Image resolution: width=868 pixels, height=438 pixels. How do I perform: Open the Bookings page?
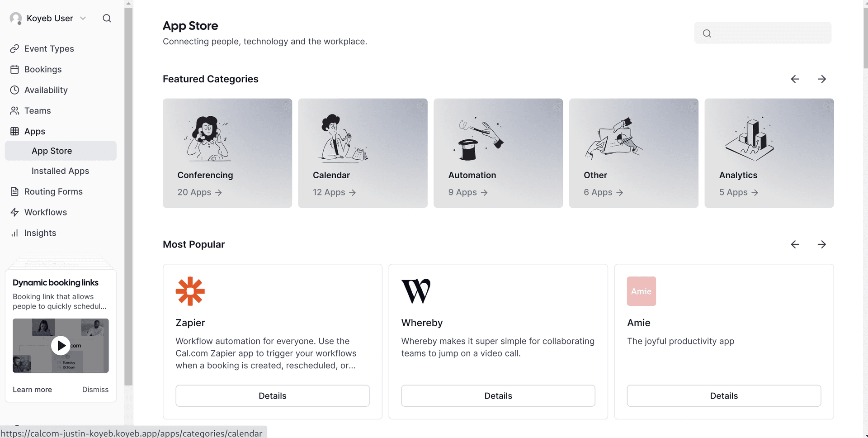(43, 69)
